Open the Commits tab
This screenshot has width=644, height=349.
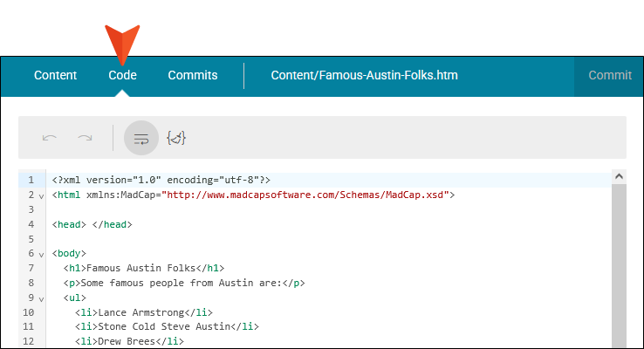click(x=193, y=75)
